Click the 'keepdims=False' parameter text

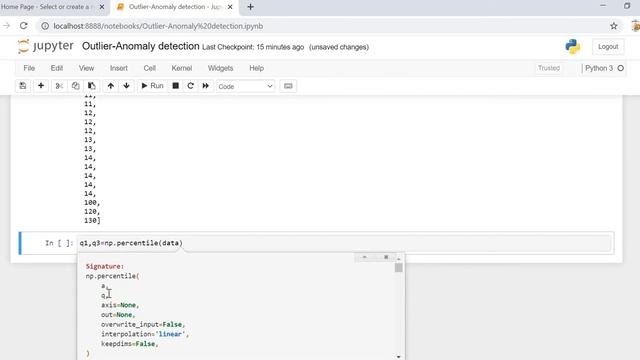129,344
